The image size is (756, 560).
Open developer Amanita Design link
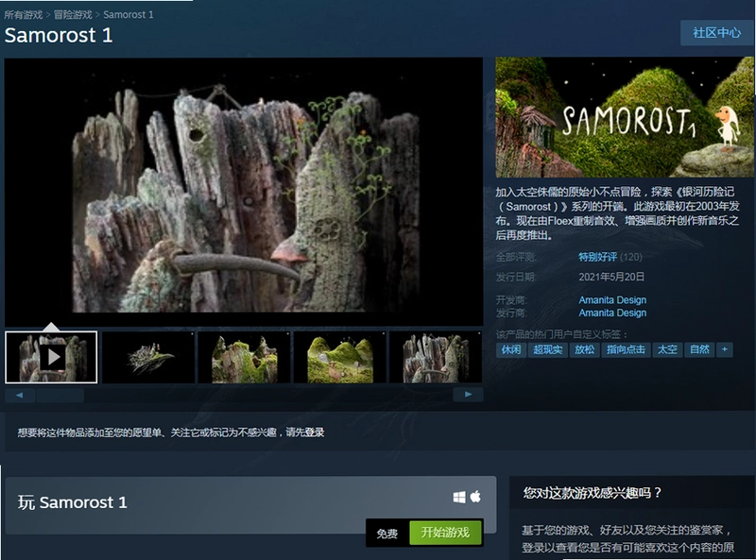click(612, 299)
